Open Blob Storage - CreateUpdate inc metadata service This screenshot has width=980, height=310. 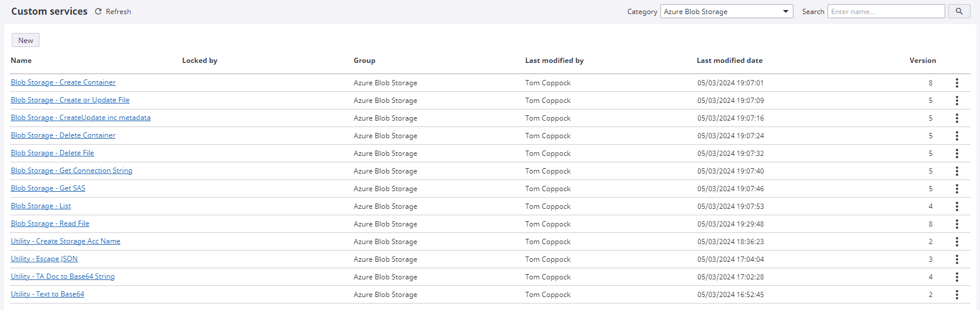point(81,118)
